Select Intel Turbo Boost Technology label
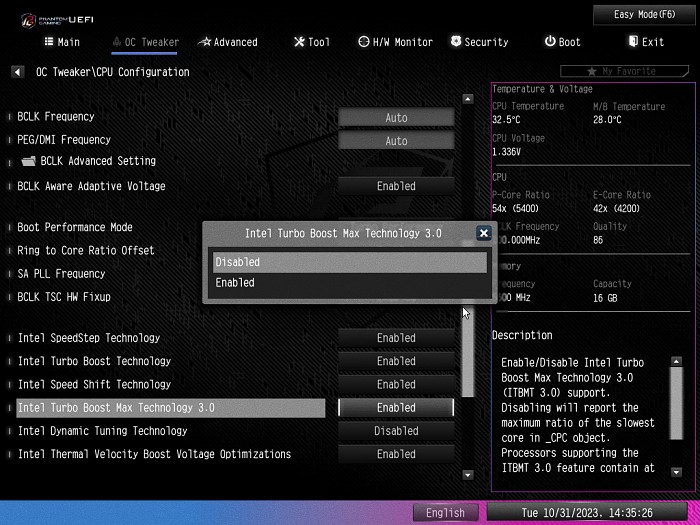The width and height of the screenshot is (700, 525). click(94, 361)
